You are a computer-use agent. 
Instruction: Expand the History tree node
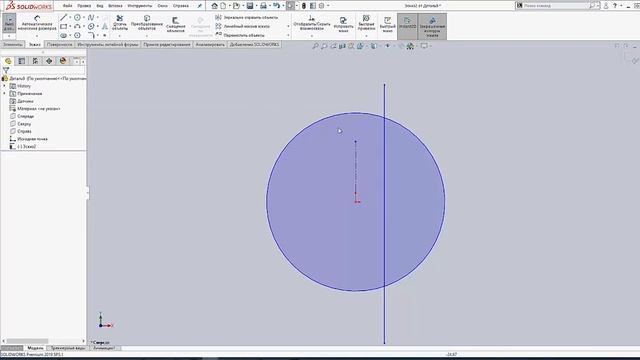tap(4, 86)
